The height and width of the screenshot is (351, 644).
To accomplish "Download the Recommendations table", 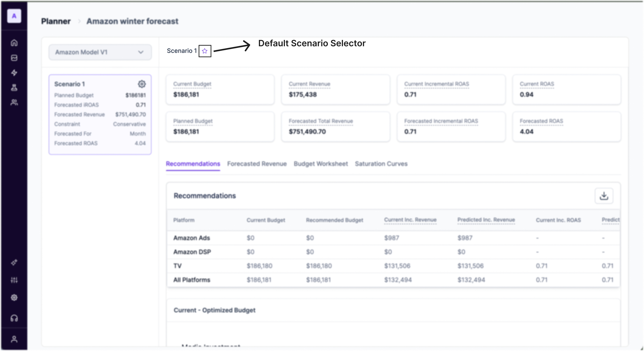I will 604,196.
